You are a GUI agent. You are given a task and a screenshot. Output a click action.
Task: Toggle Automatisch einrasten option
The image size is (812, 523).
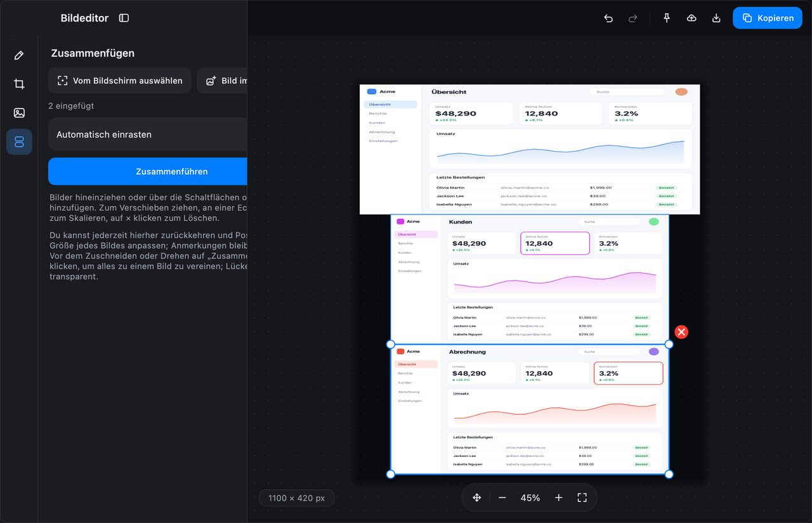pos(147,135)
